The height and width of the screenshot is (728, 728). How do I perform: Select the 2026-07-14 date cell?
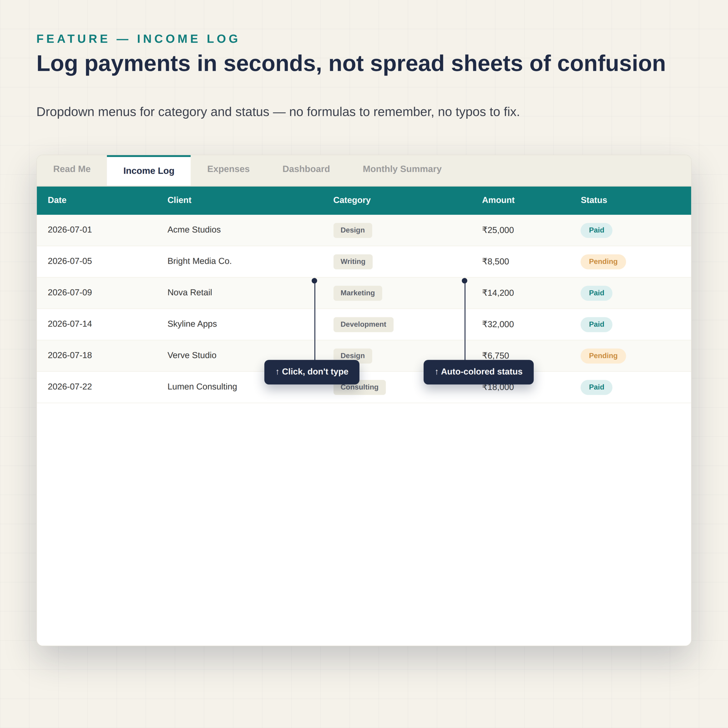[70, 324]
